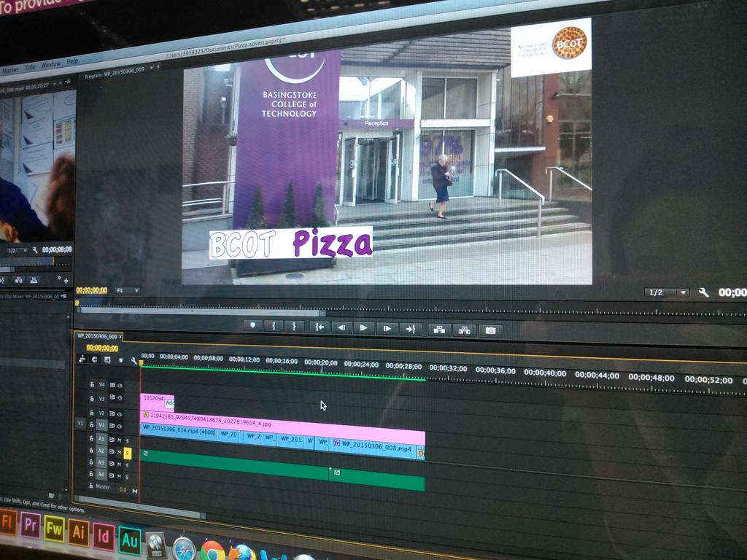Image resolution: width=747 pixels, height=560 pixels.
Task: Click the Lift icon in the transport controls
Action: (441, 328)
